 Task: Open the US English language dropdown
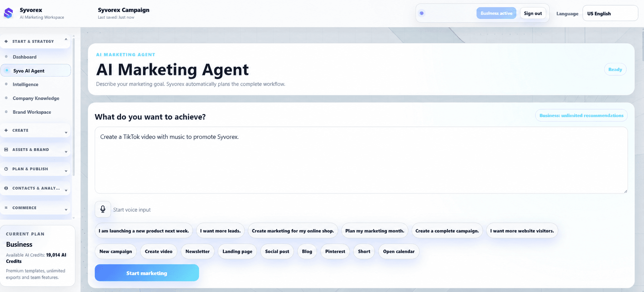tap(610, 13)
